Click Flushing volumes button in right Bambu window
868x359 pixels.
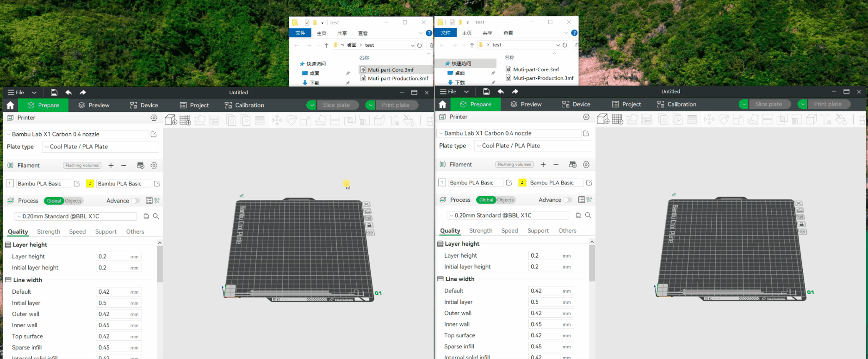click(x=515, y=165)
